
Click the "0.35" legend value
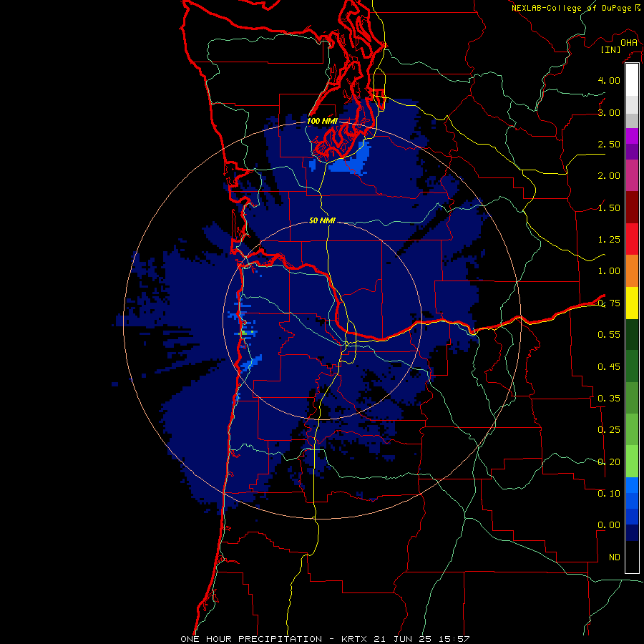(x=609, y=399)
